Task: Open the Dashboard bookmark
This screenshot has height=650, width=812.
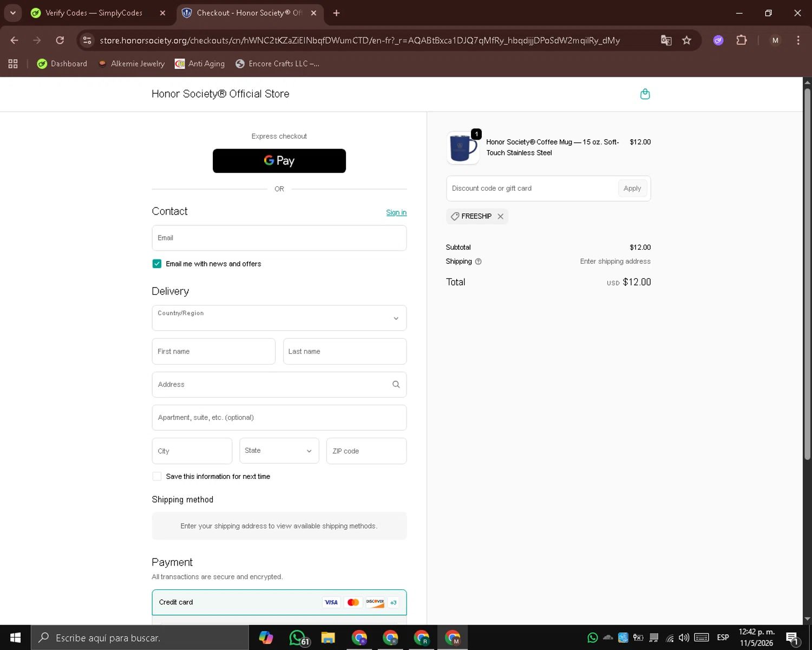Action: [62, 64]
